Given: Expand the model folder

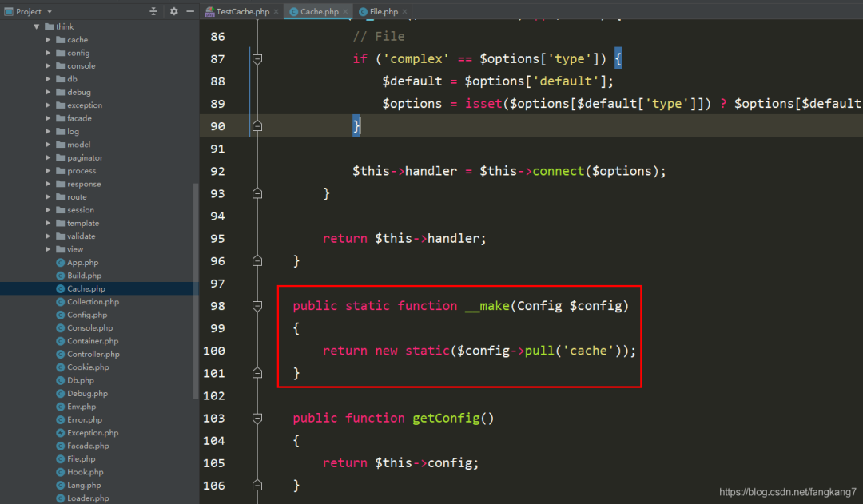Looking at the screenshot, I should (48, 144).
